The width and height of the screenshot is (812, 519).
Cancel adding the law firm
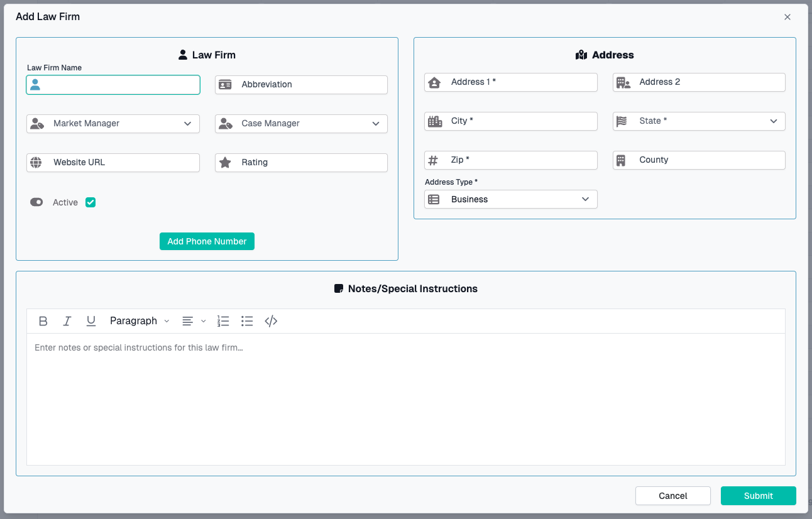click(672, 495)
